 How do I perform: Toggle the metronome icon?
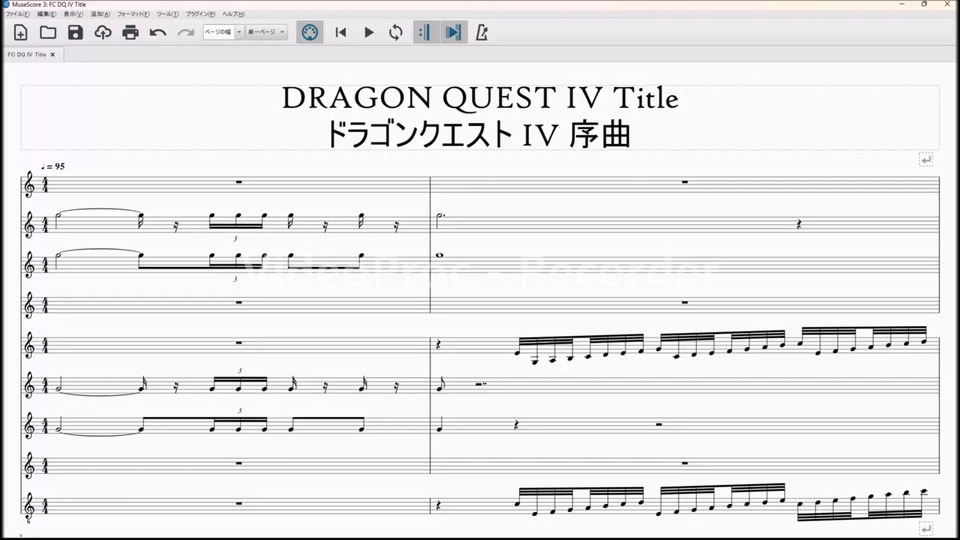(x=482, y=32)
